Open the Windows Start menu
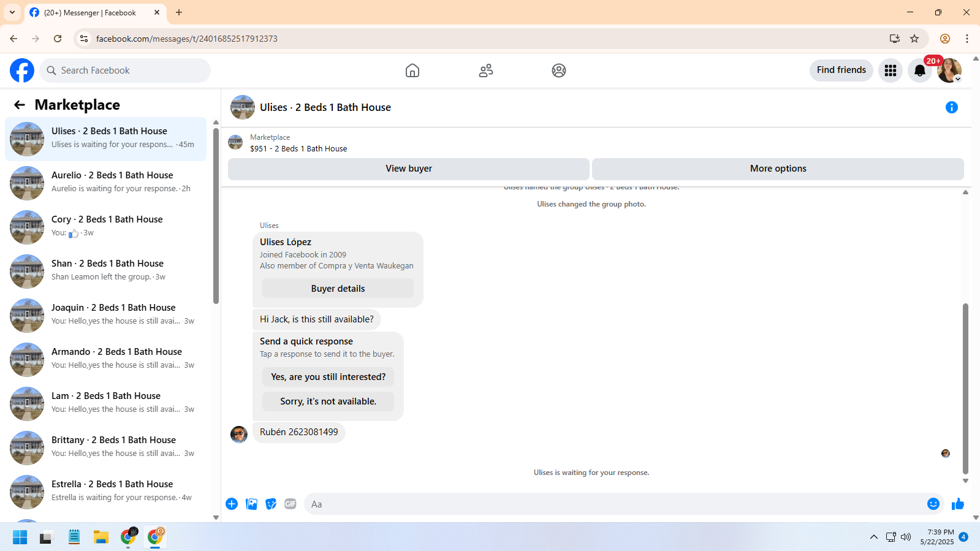980x551 pixels. point(20,537)
